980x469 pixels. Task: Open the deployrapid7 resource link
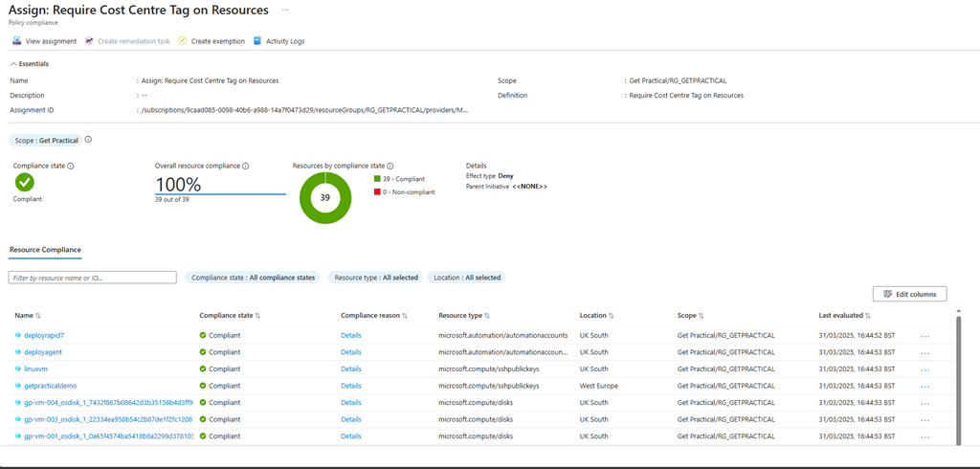tap(43, 336)
